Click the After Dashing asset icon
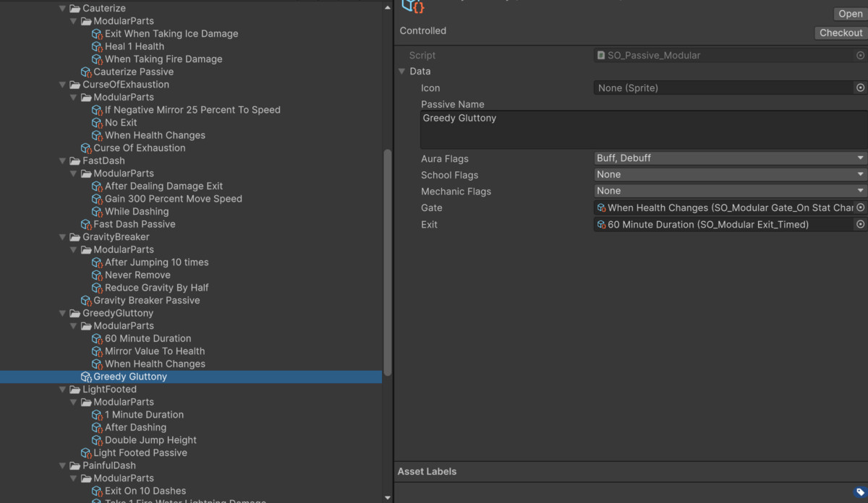This screenshot has width=868, height=503. (97, 428)
